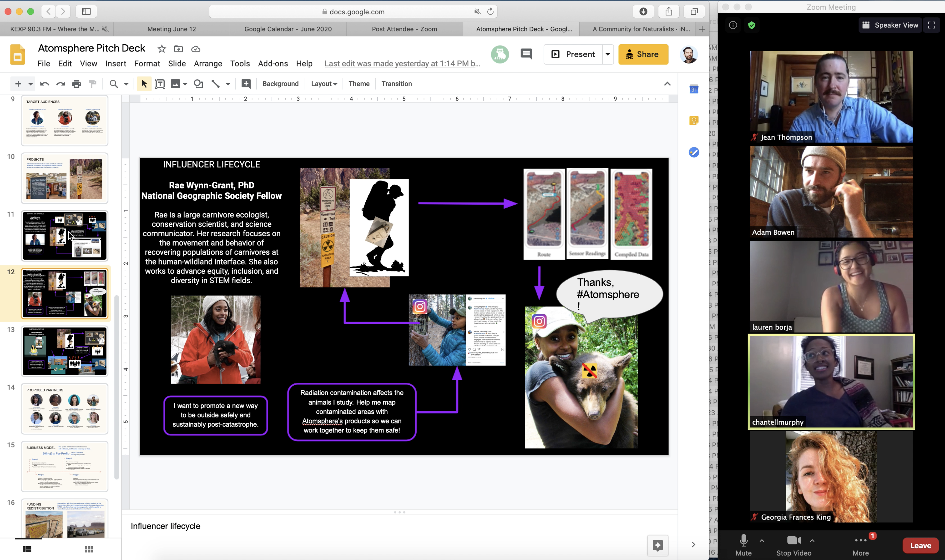
Task: Switch to grid view of slides
Action: [89, 549]
